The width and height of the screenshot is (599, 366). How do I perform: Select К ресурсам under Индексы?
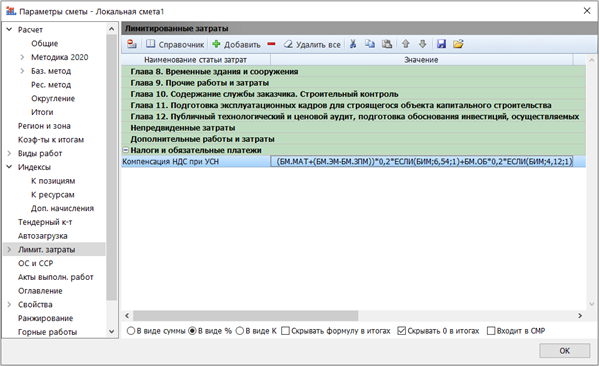[52, 194]
